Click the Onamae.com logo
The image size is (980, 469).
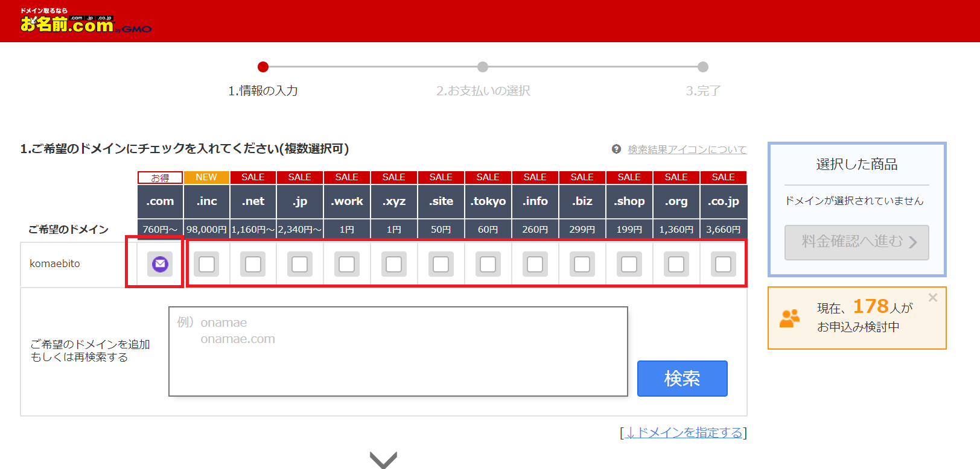85,22
